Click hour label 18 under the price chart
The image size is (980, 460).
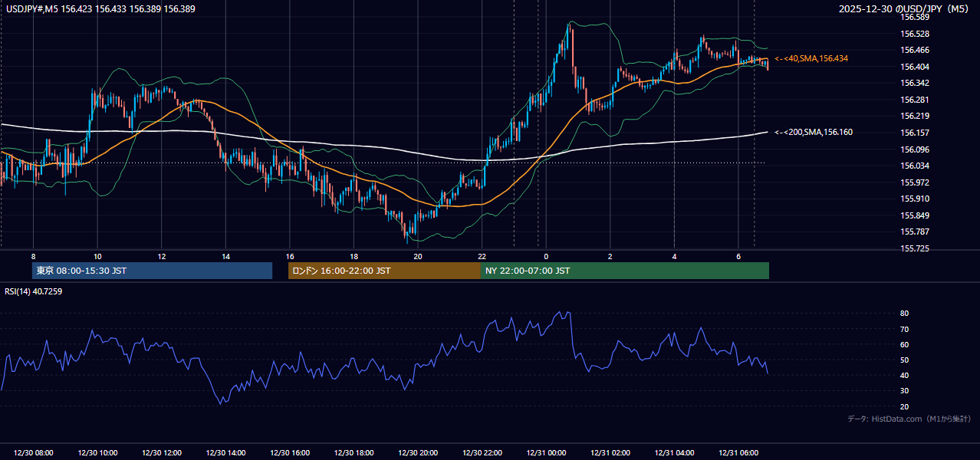click(354, 256)
